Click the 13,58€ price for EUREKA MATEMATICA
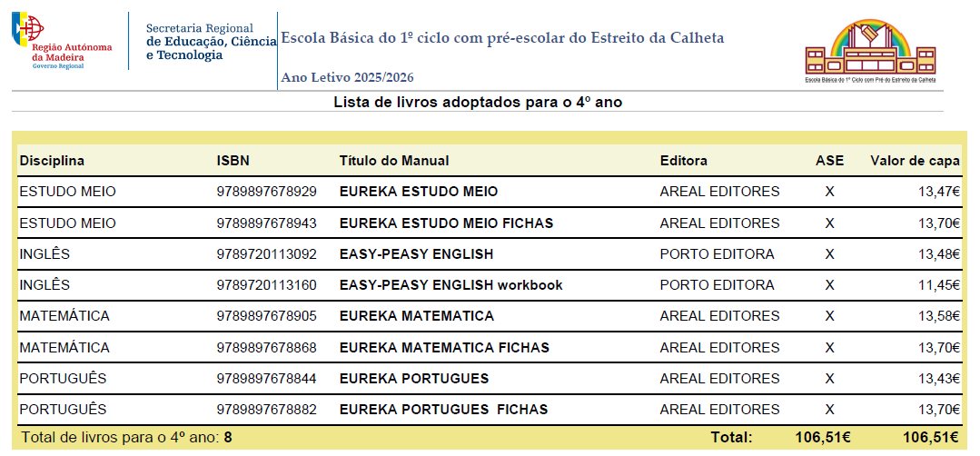Screen dimensions: 980x456 pos(939,317)
